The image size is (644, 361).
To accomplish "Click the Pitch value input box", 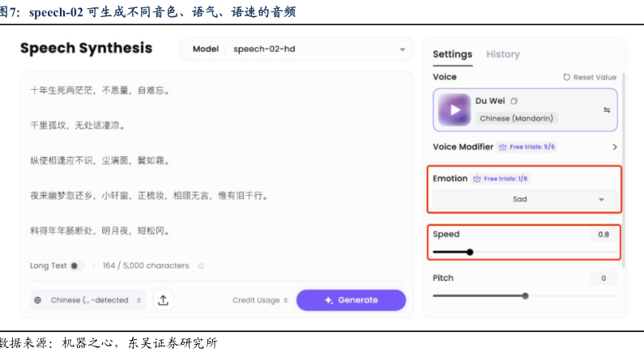I will pos(603,278).
